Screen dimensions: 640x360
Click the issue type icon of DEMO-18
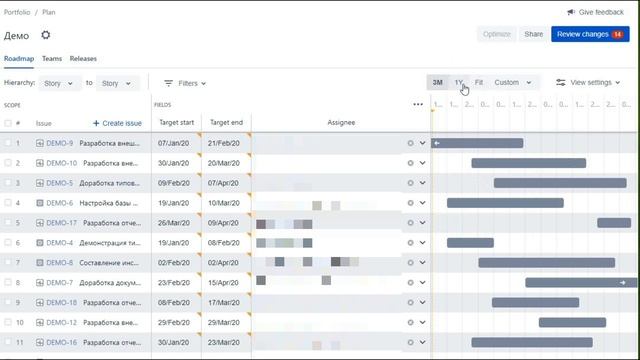pos(40,303)
